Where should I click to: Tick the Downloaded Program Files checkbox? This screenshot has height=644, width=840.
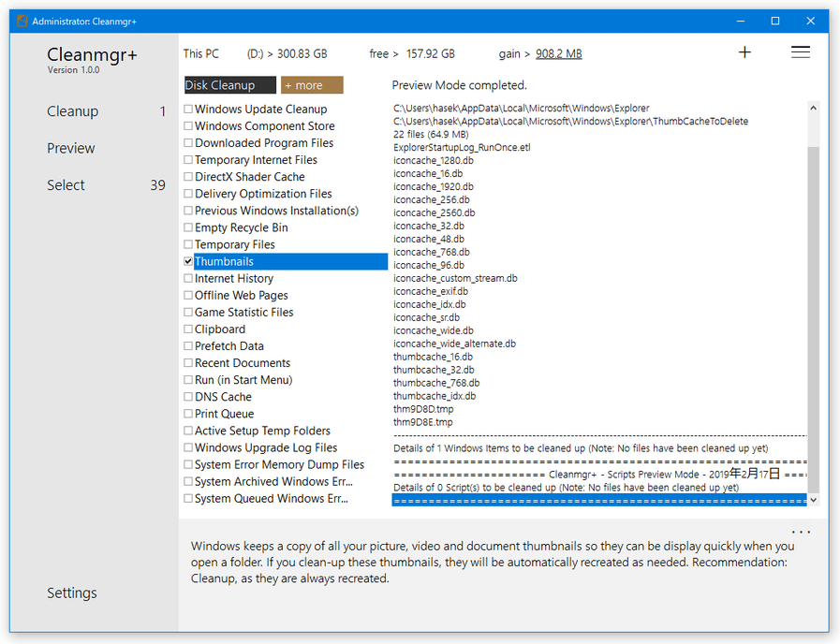(x=188, y=143)
